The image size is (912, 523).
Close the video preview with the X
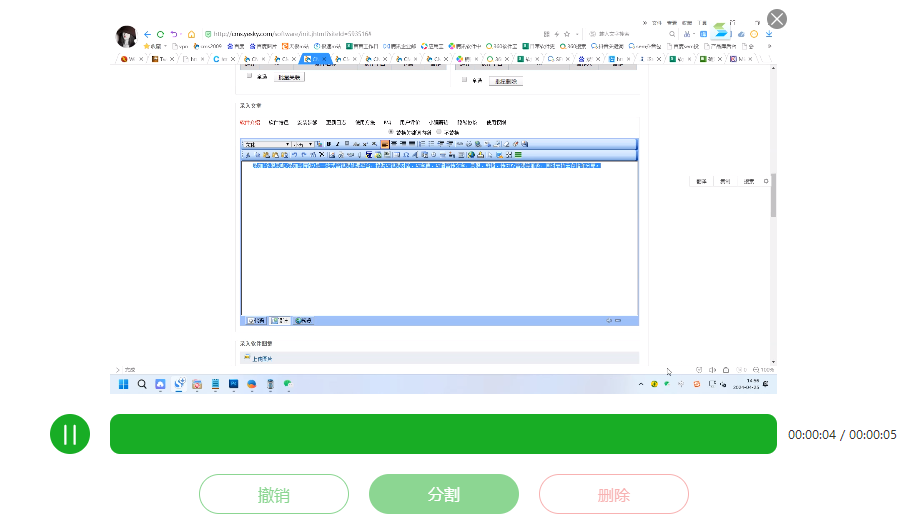777,19
